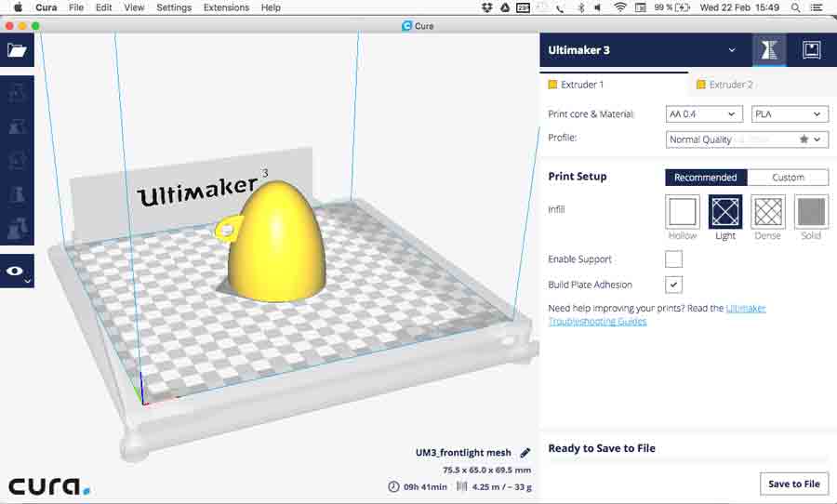Uncheck Build Plate Adhesion
Image resolution: width=837 pixels, height=504 pixels.
[674, 285]
